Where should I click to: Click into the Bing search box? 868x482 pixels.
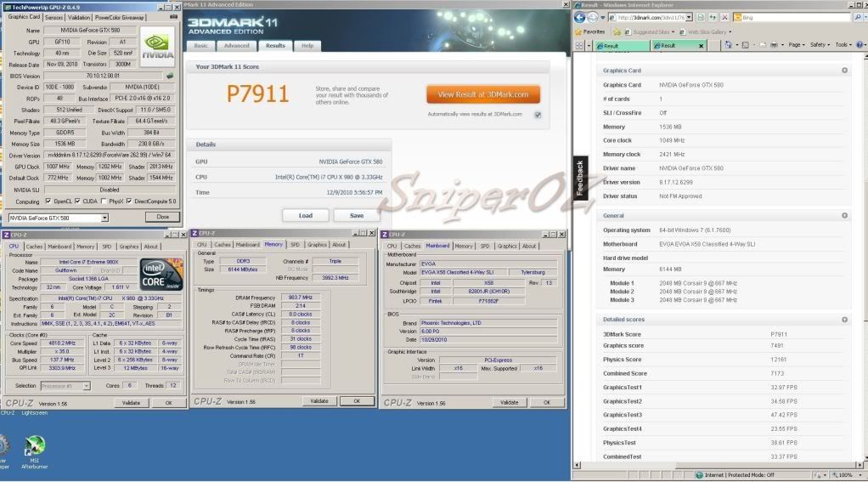(x=789, y=17)
